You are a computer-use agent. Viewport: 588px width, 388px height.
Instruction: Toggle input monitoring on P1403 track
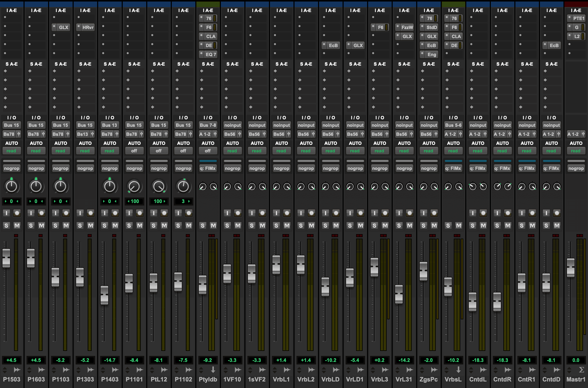pos(105,213)
